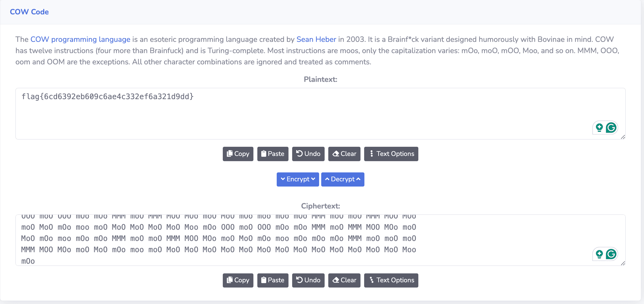Open the Sean Heber link
Image resolution: width=644 pixels, height=304 pixels.
point(316,39)
